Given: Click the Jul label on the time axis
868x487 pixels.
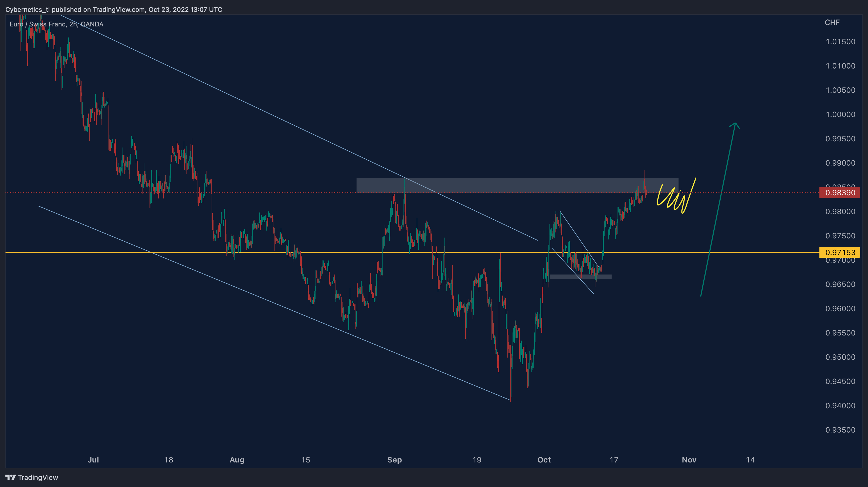Looking at the screenshot, I should point(93,460).
